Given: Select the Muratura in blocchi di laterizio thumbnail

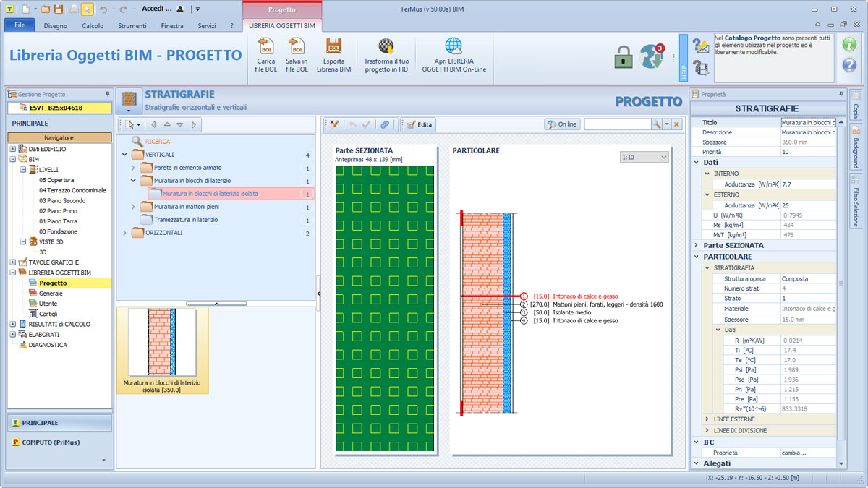Looking at the screenshot, I should coord(162,351).
